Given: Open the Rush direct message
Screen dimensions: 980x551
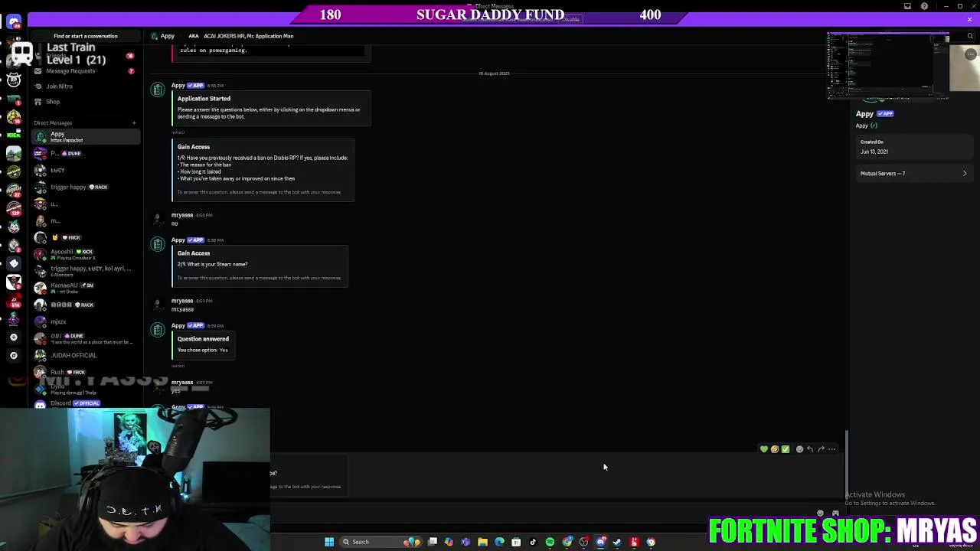Looking at the screenshot, I should tap(86, 372).
